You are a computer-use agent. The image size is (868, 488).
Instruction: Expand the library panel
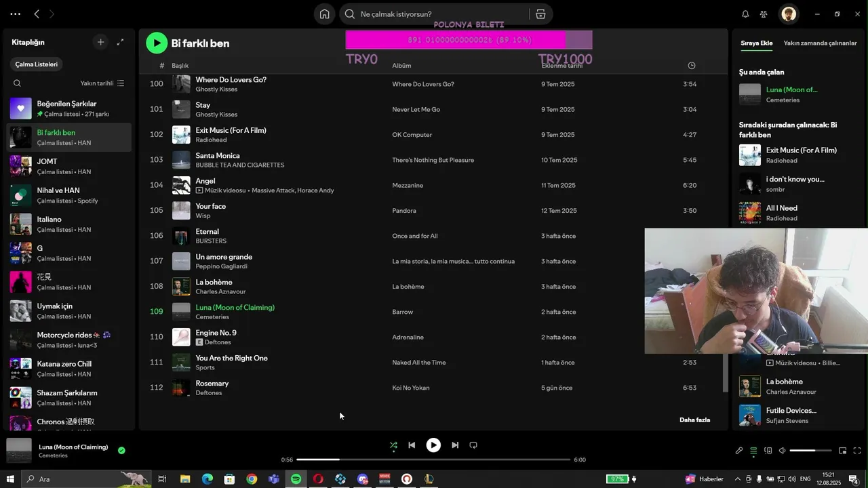tap(120, 42)
